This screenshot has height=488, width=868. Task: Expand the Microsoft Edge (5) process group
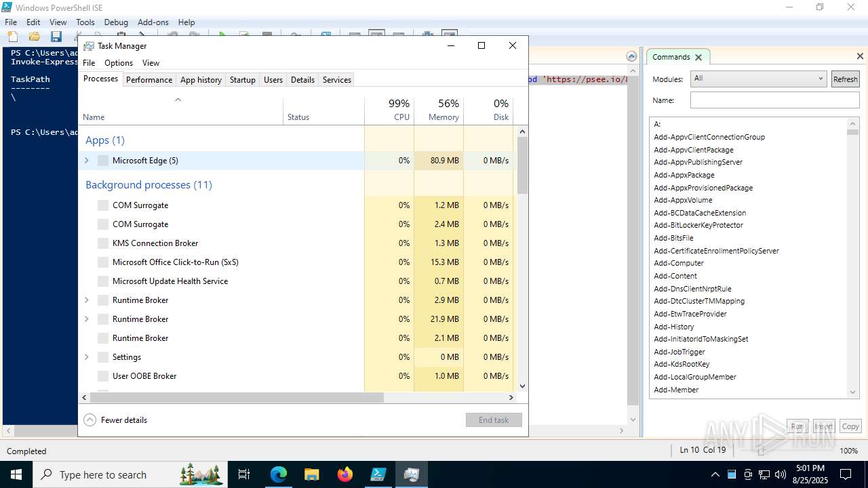[x=86, y=161]
